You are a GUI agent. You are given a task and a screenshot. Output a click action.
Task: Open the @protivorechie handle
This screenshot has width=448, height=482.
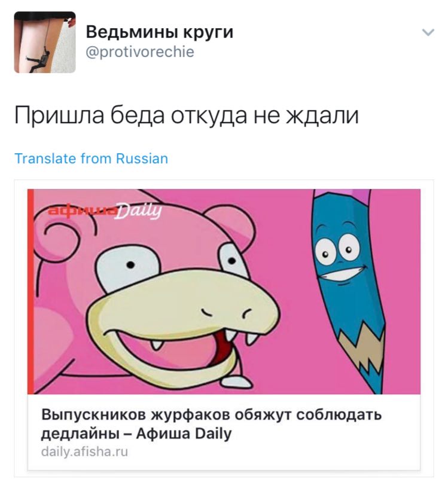[140, 52]
